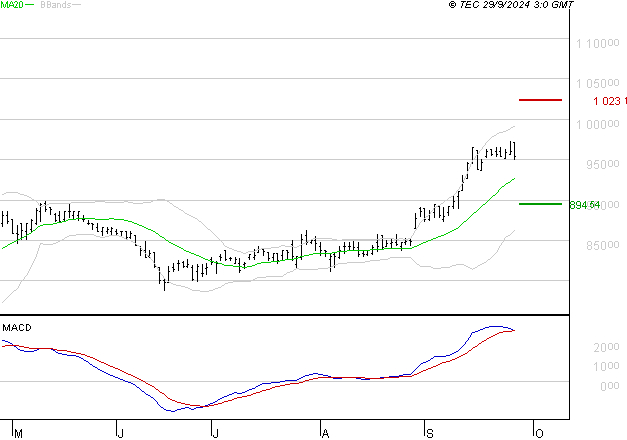
Task: Click the TEC copyright date text
Action: (x=511, y=4)
